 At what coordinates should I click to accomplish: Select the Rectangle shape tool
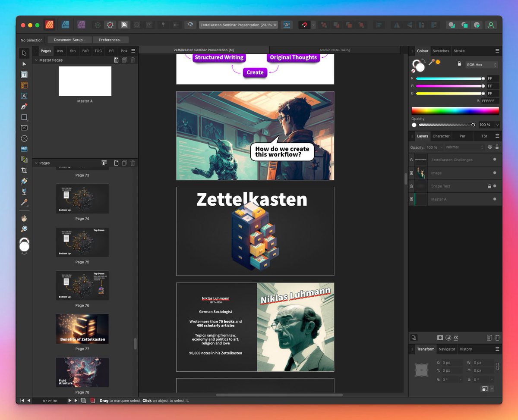(x=24, y=117)
